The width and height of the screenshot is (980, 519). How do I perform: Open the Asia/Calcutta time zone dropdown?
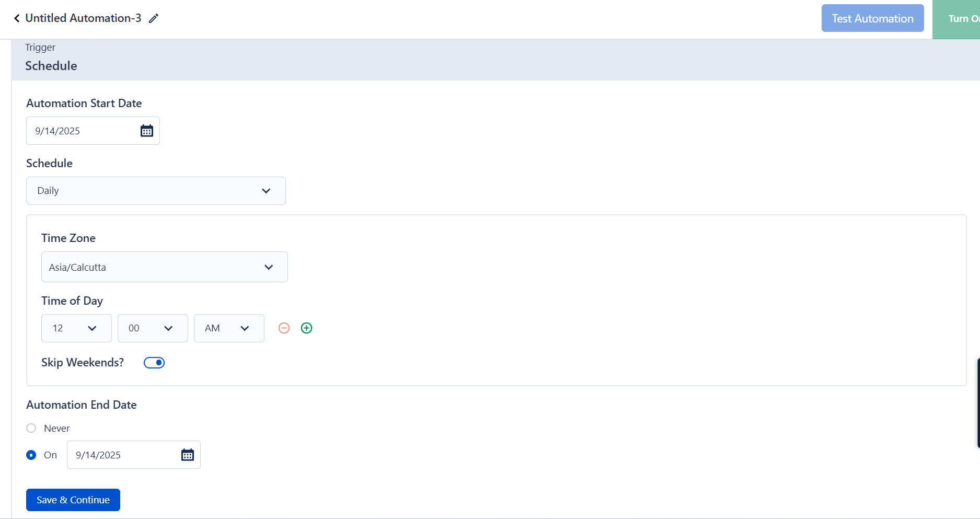(x=164, y=267)
